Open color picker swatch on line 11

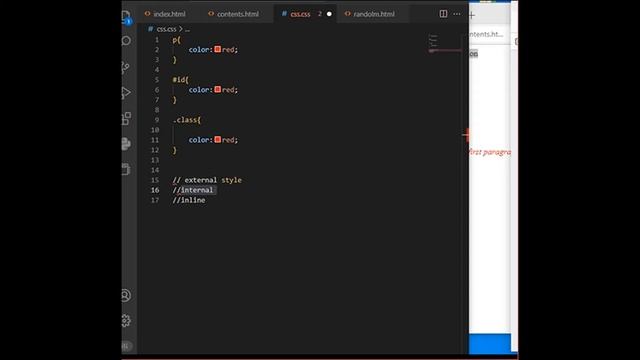point(218,140)
